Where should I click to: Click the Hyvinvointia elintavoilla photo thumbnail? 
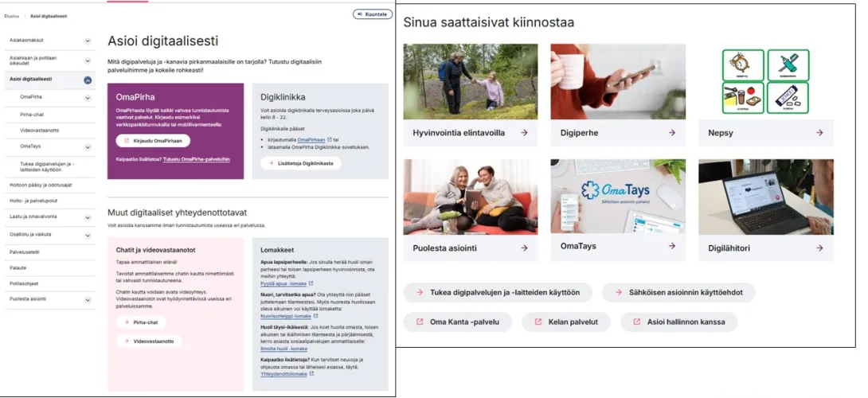click(471, 82)
